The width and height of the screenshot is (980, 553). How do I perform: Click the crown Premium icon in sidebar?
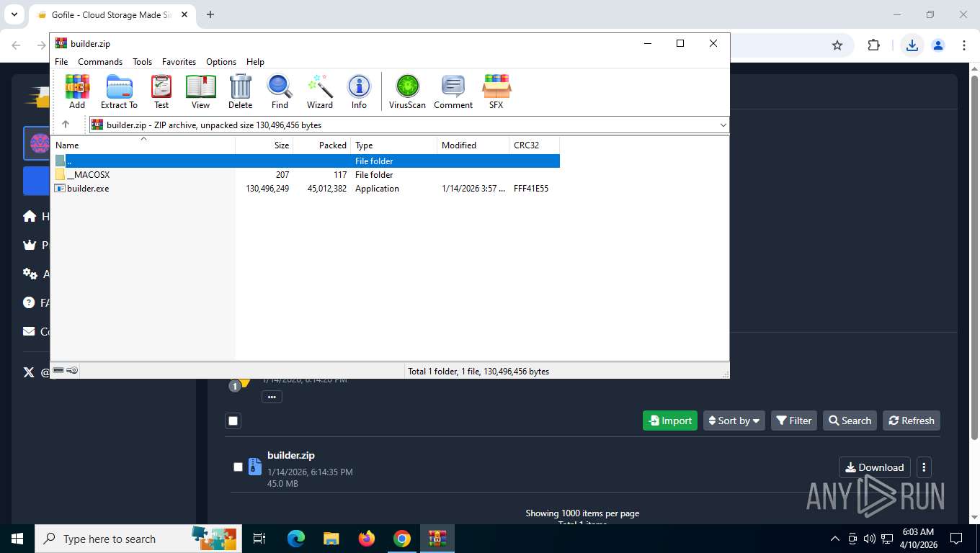[30, 245]
